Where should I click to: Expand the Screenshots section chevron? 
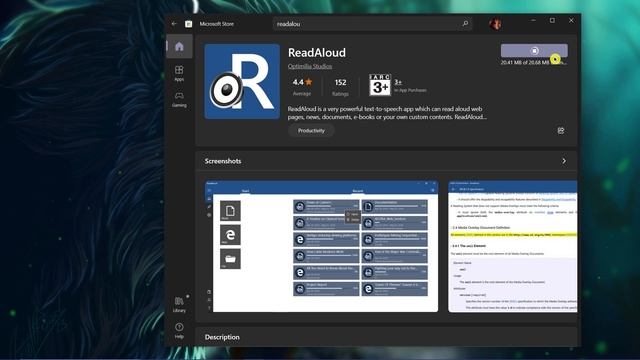coord(564,161)
